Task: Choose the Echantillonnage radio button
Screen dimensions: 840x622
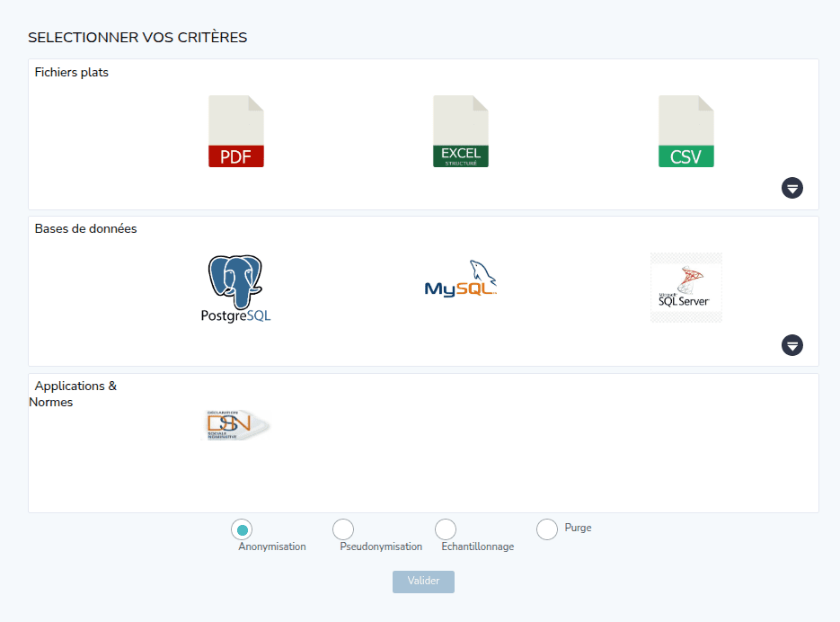Action: (x=446, y=530)
